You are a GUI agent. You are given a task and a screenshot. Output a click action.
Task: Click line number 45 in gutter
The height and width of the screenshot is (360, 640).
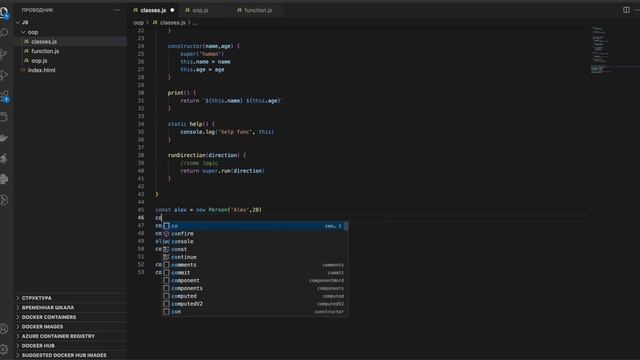(x=141, y=210)
